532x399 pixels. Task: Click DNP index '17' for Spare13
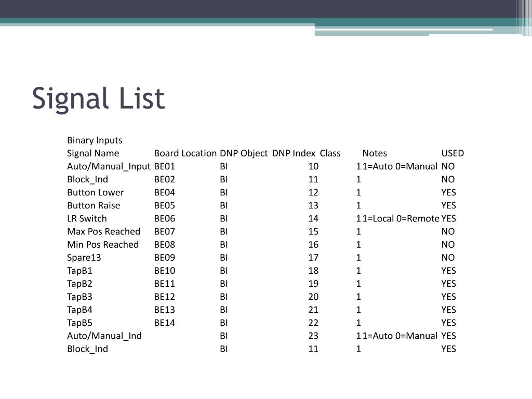click(x=313, y=258)
